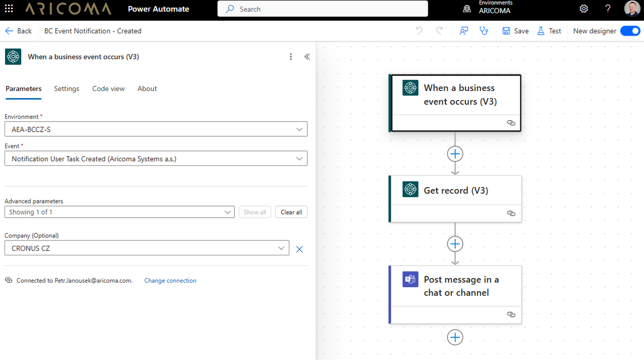Open the Advanced parameters dropdown
Image resolution: width=644 pixels, height=360 pixels.
point(119,212)
